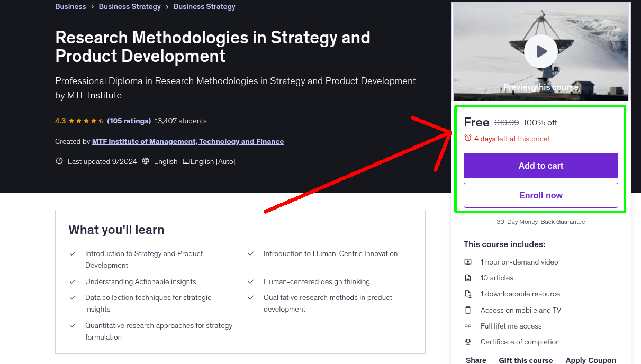This screenshot has height=364, width=641.
Task: Click checkmark beside Introduction to Strategy and Product
Action: tap(73, 254)
